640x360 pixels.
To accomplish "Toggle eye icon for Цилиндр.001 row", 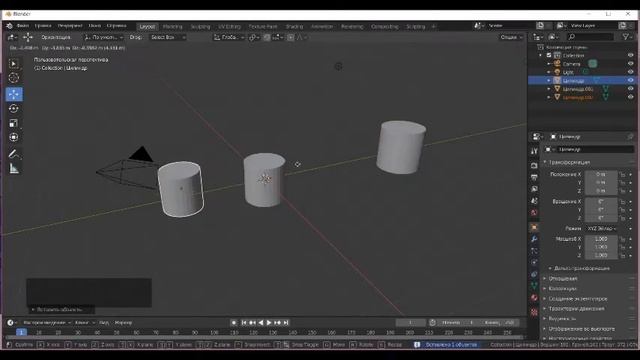I will pos(630,89).
